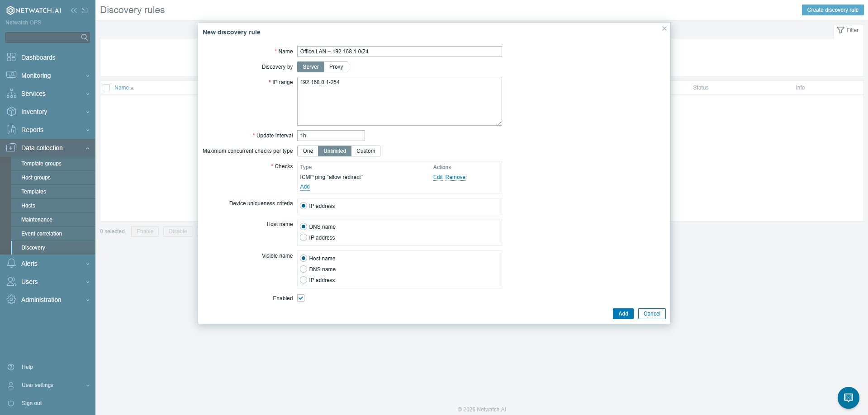Expand the Administration menu chevron

point(88,300)
